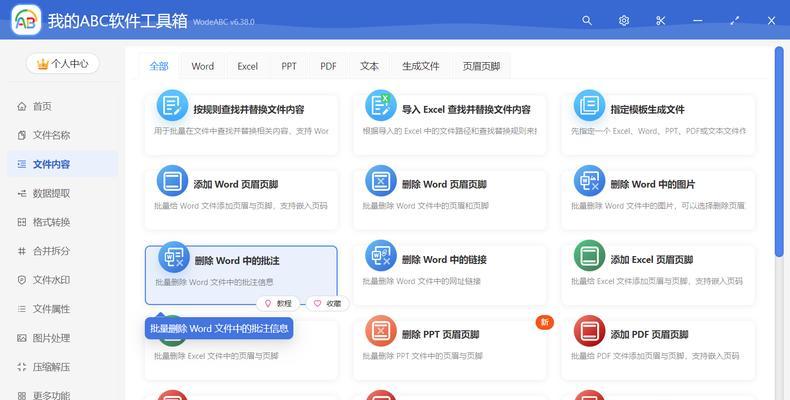The image size is (790, 400).
Task: Click the shield icon beside 文件水印
Action: pyautogui.click(x=22, y=280)
